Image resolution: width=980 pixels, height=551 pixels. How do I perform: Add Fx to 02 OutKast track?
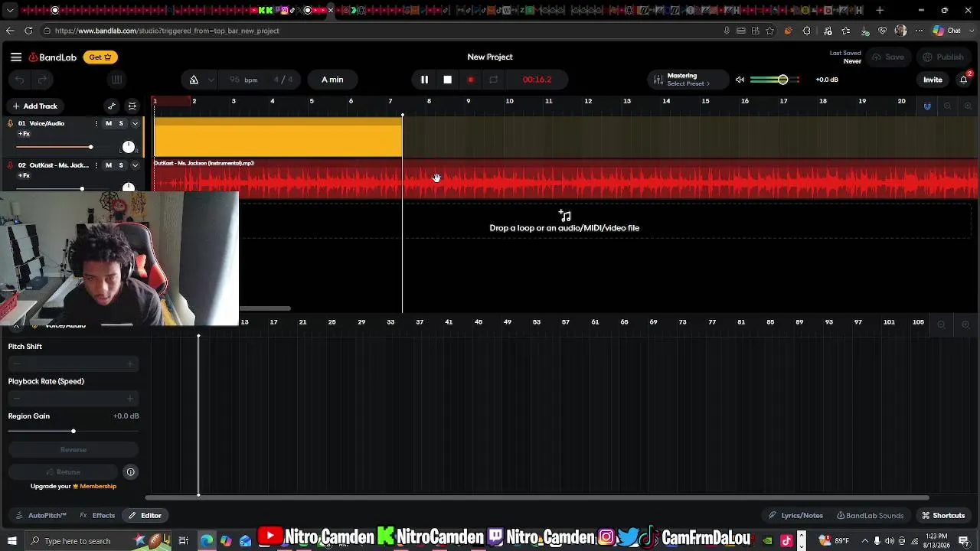[24, 176]
